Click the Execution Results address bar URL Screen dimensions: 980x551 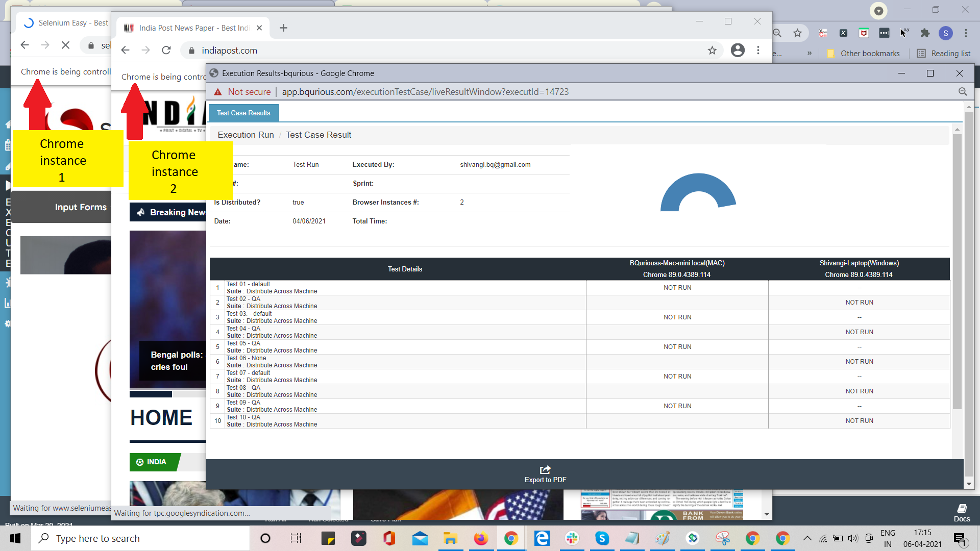pos(425,92)
